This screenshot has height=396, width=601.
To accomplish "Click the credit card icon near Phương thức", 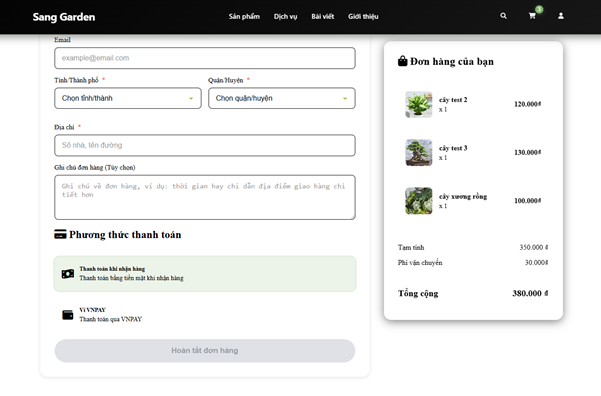I will [60, 234].
